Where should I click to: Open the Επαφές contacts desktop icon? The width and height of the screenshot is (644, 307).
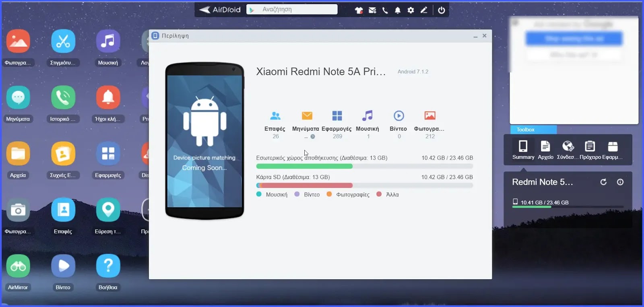tap(63, 210)
